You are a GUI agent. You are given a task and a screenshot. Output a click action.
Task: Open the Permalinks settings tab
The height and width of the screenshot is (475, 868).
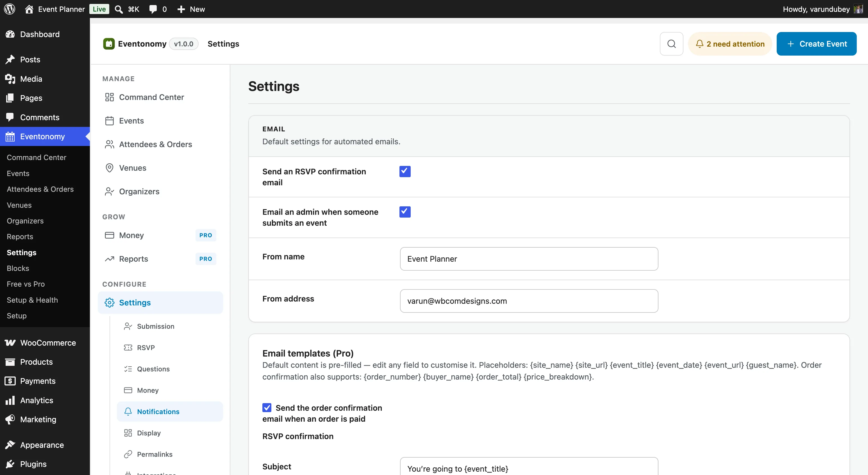pyautogui.click(x=170, y=454)
